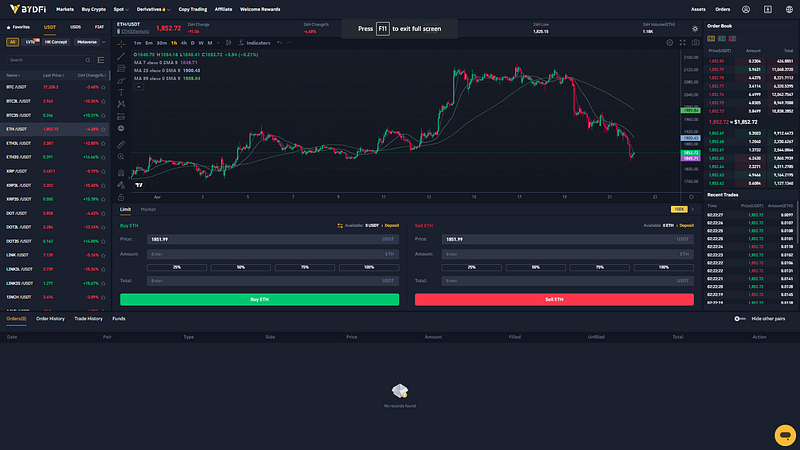Click the green Buy ETH button
Image resolution: width=800 pixels, height=450 pixels.
(259, 299)
